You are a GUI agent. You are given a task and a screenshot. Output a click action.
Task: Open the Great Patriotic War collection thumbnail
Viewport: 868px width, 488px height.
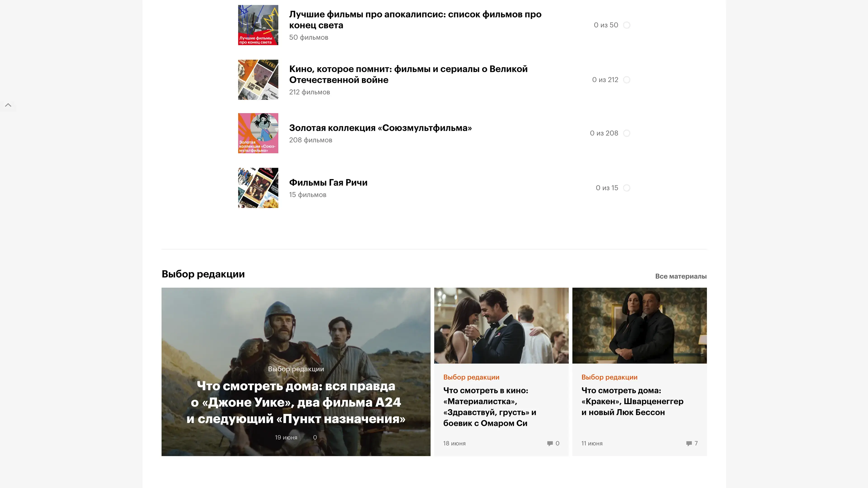pyautogui.click(x=258, y=80)
